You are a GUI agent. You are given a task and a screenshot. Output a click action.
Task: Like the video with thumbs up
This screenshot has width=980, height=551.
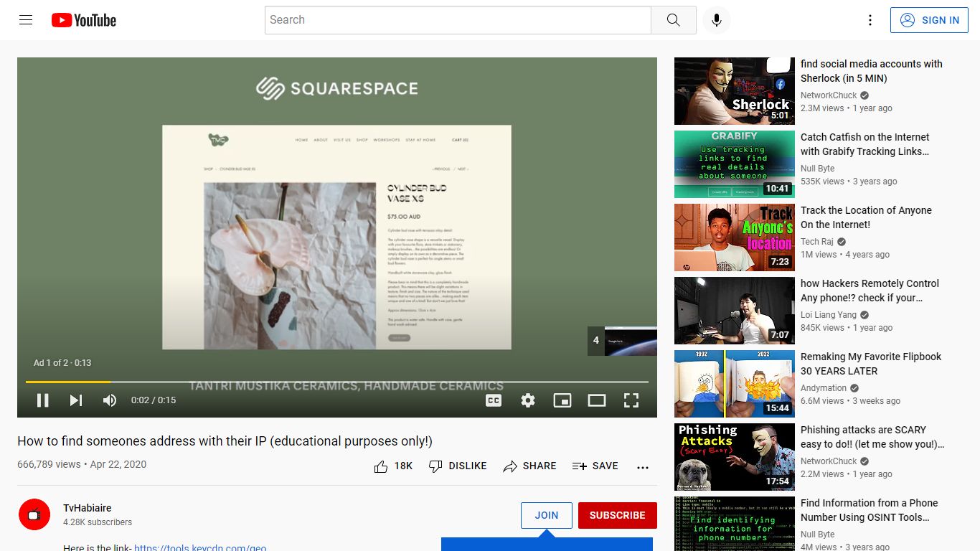[393, 466]
